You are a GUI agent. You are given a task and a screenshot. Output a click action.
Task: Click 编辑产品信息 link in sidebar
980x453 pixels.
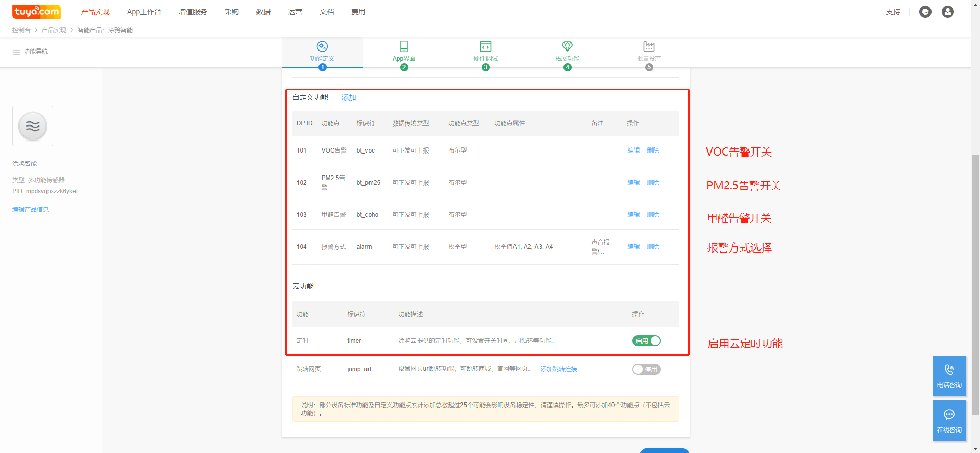tap(31, 210)
